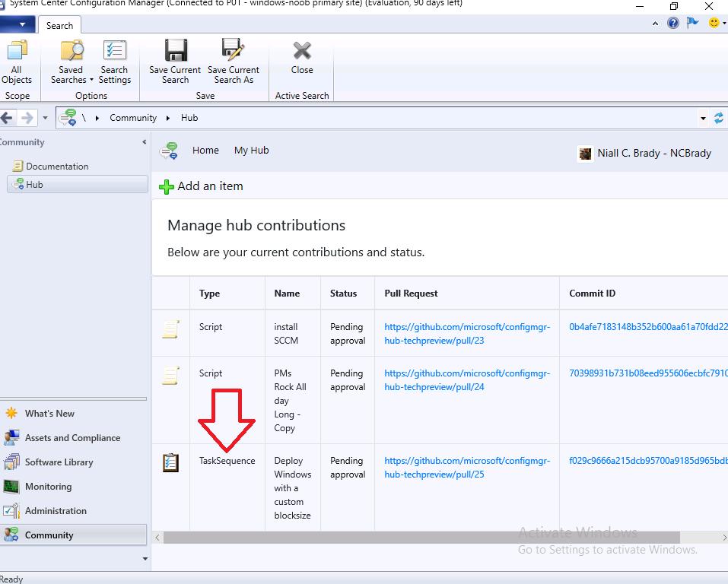Close the active search with X icon
Screen dimensions: 728x584
click(x=302, y=51)
